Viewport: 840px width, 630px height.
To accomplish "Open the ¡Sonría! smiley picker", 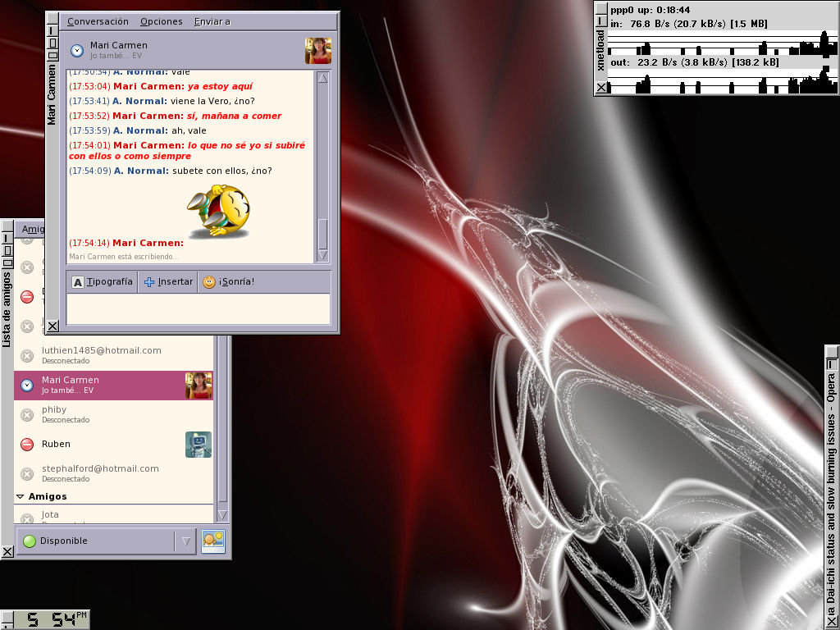I will point(229,282).
